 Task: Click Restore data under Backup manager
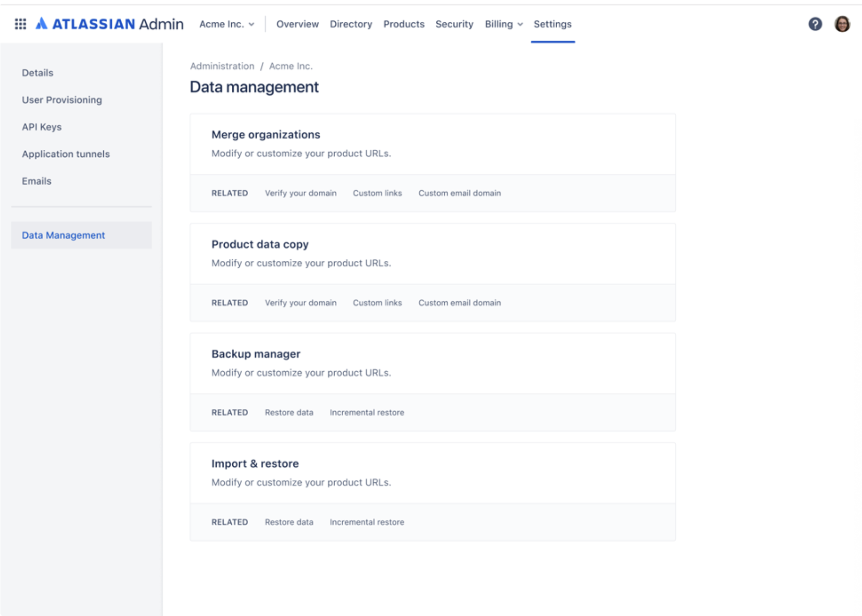[x=289, y=412]
